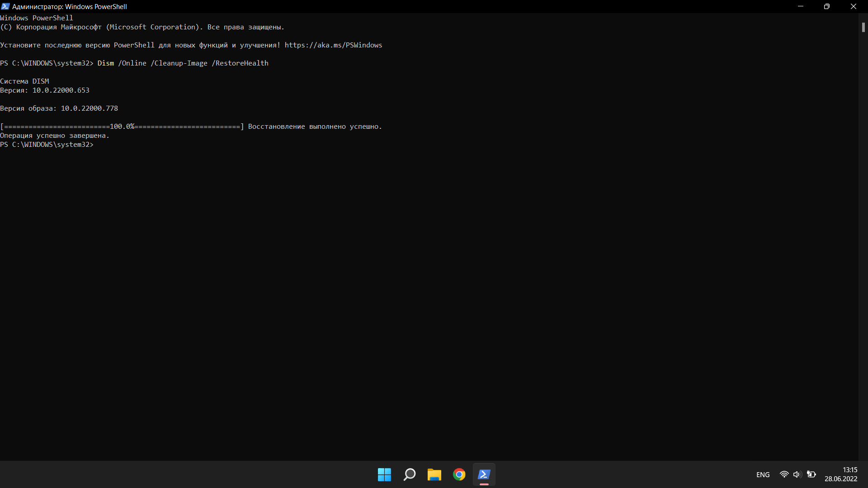Restore down the PowerShell window
868x488 pixels.
(x=827, y=6)
